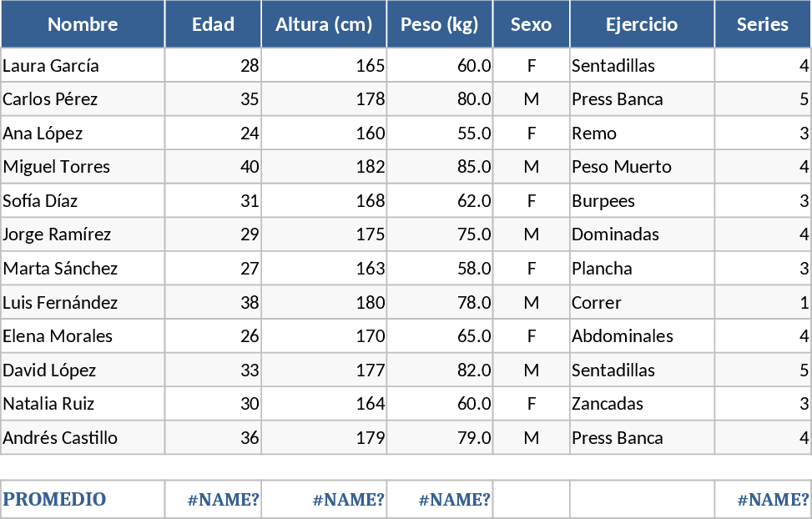Click the Andrés Castillo name cell
Viewport: 812px width, 519px height.
(83, 438)
